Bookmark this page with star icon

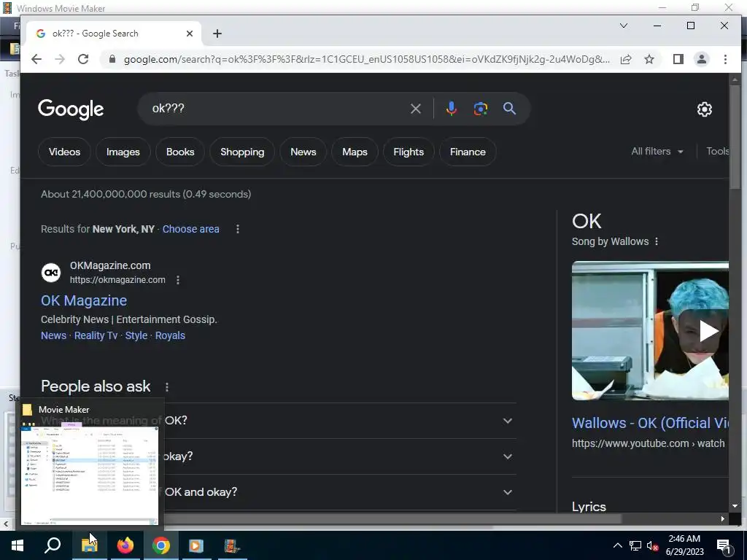point(649,59)
